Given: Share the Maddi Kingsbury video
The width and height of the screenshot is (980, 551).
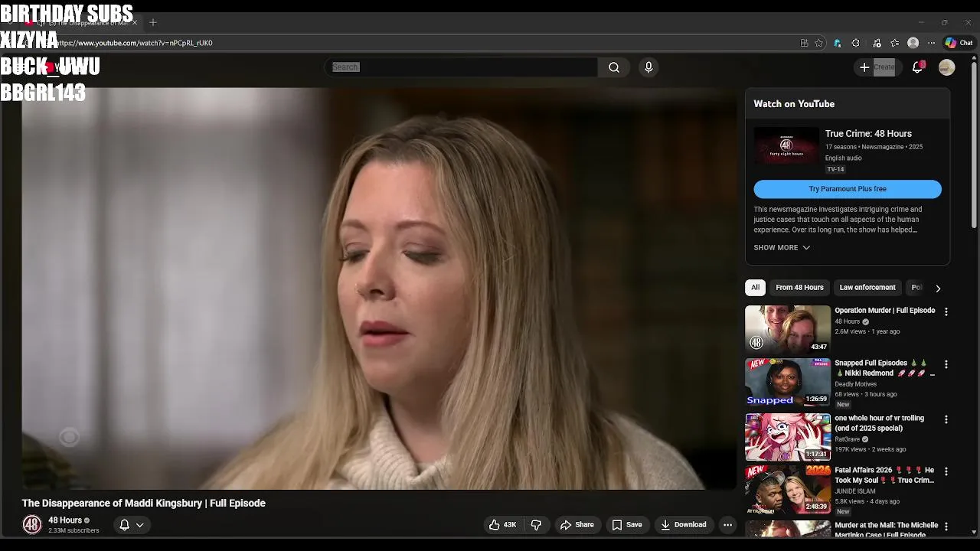Looking at the screenshot, I should [x=577, y=525].
